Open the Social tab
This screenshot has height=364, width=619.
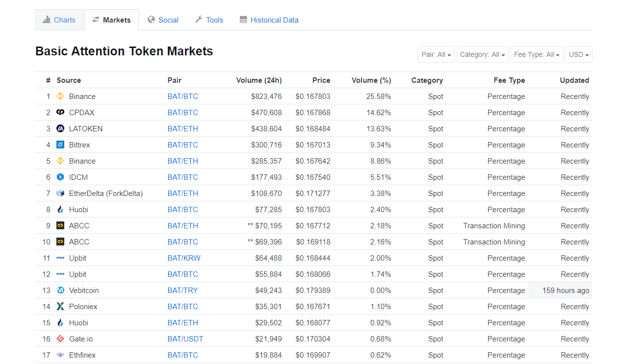click(163, 20)
